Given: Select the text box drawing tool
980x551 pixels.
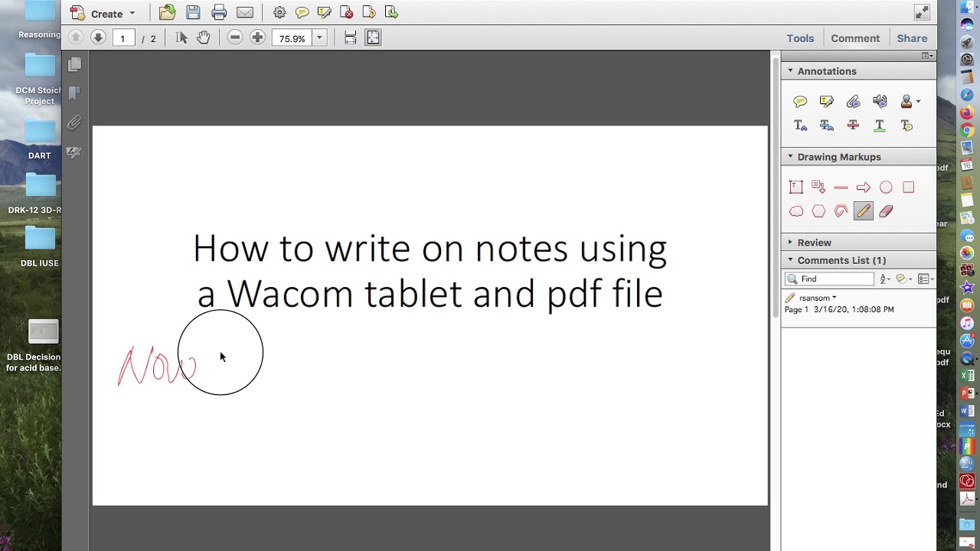Looking at the screenshot, I should [x=796, y=187].
